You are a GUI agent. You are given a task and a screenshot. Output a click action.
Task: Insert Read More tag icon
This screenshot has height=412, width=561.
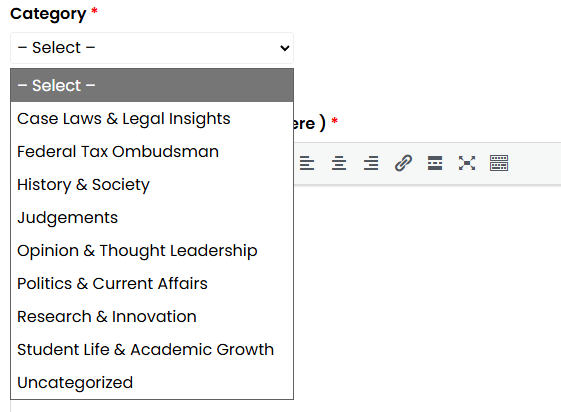[435, 163]
